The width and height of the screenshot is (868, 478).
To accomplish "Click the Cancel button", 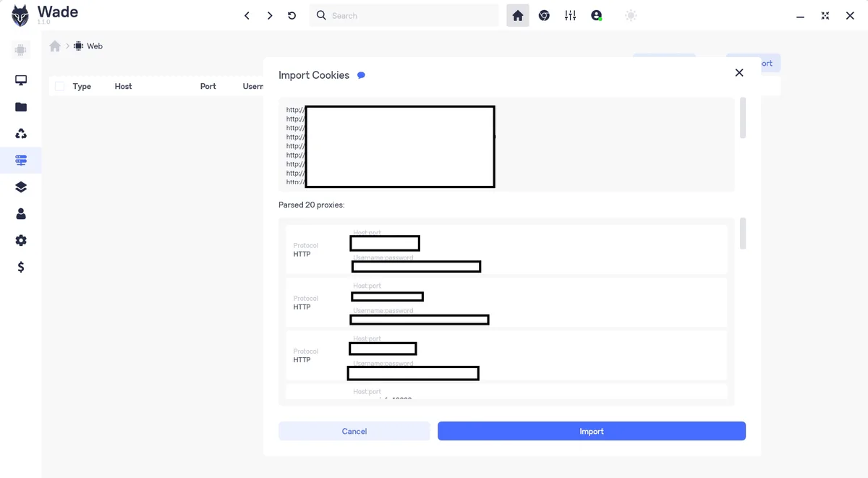I will point(354,431).
